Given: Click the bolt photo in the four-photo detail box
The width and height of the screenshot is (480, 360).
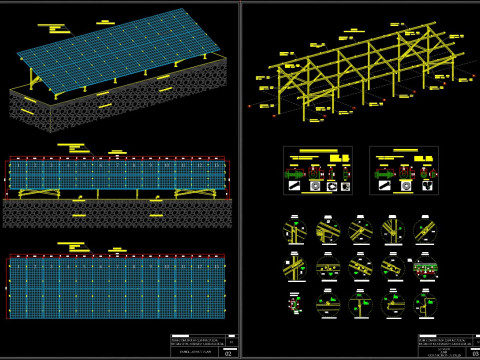Looking at the screenshot, I should click(x=294, y=186).
